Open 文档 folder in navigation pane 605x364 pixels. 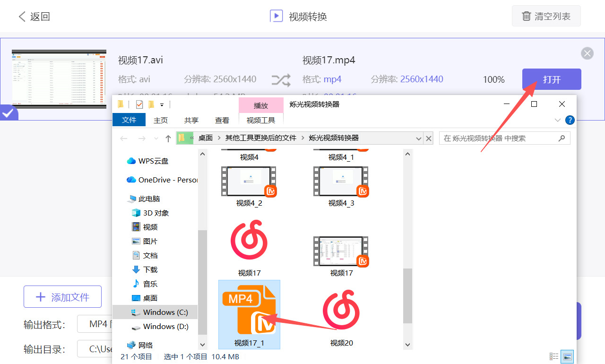point(145,255)
